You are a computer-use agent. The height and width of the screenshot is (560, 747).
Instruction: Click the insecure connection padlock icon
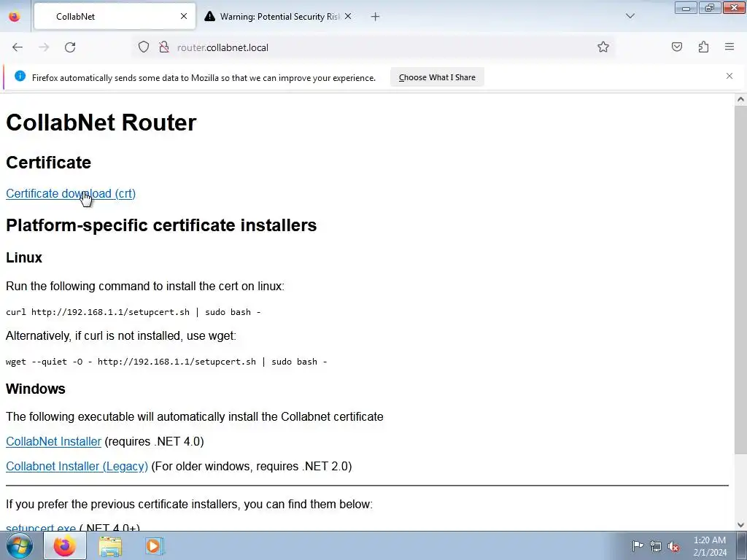pos(164,47)
